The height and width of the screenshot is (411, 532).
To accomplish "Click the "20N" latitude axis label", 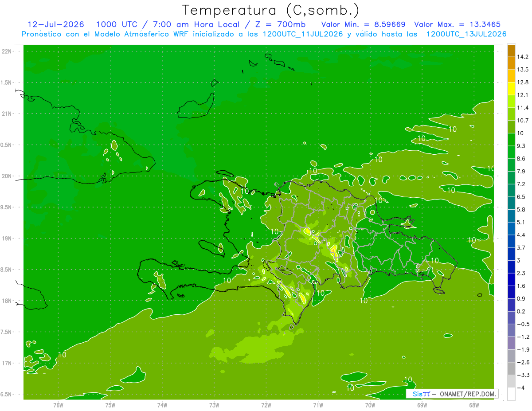I will coord(7,176).
